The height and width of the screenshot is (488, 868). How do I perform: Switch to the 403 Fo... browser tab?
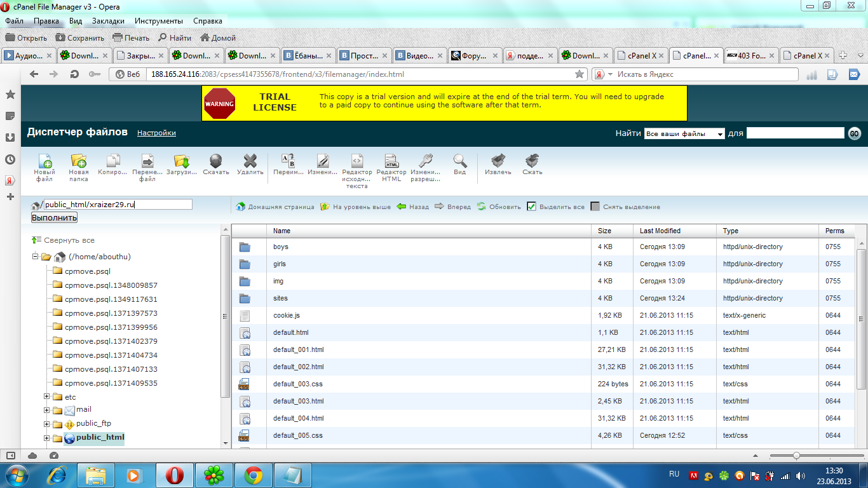tap(752, 55)
